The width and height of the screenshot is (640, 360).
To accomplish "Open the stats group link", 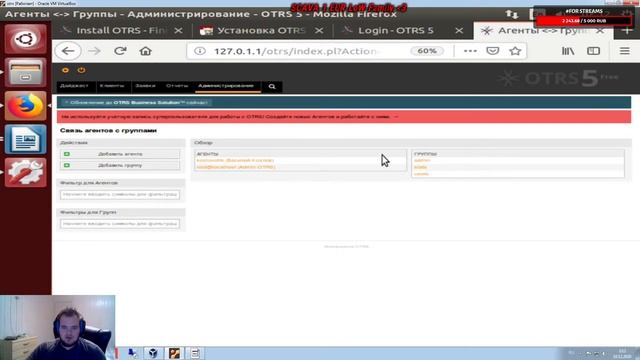I will tap(420, 167).
